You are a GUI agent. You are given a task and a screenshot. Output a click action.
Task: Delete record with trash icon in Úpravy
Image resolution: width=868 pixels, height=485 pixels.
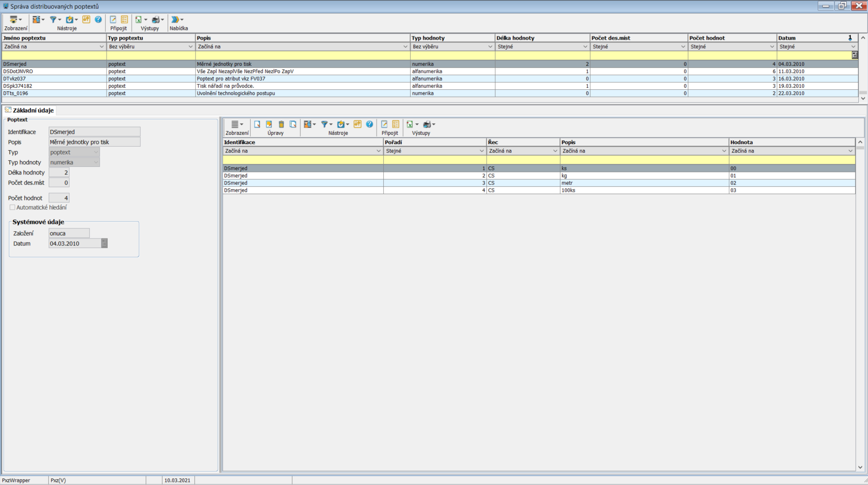pyautogui.click(x=281, y=124)
